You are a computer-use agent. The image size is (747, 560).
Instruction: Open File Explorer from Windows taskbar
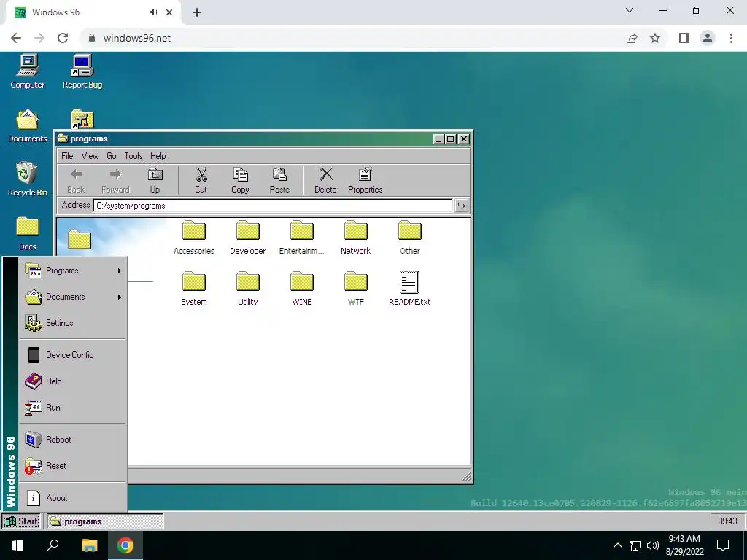[x=89, y=545]
